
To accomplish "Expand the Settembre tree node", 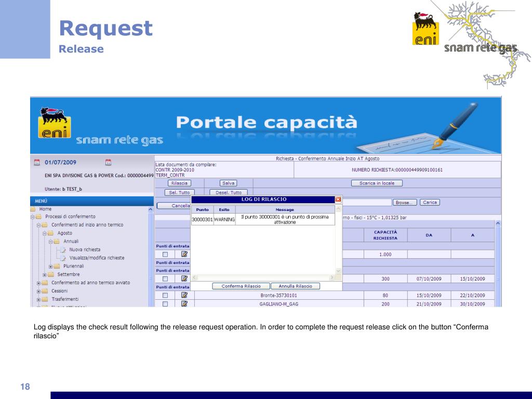I will (x=45, y=274).
